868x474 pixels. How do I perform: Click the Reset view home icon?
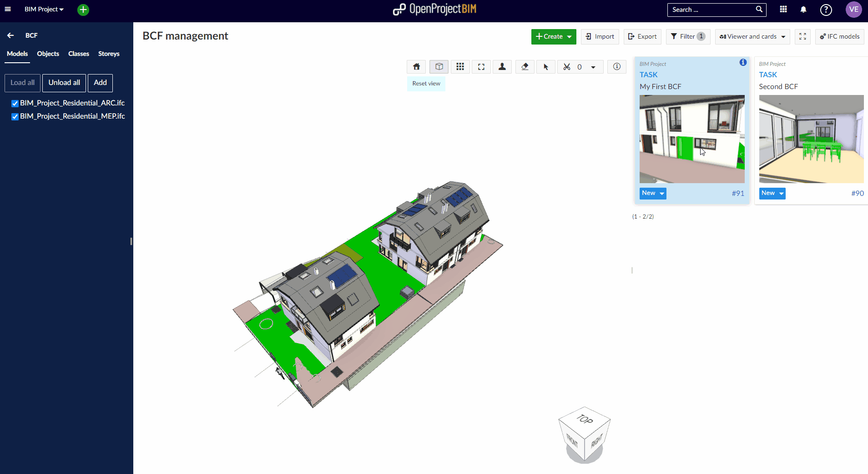point(416,67)
